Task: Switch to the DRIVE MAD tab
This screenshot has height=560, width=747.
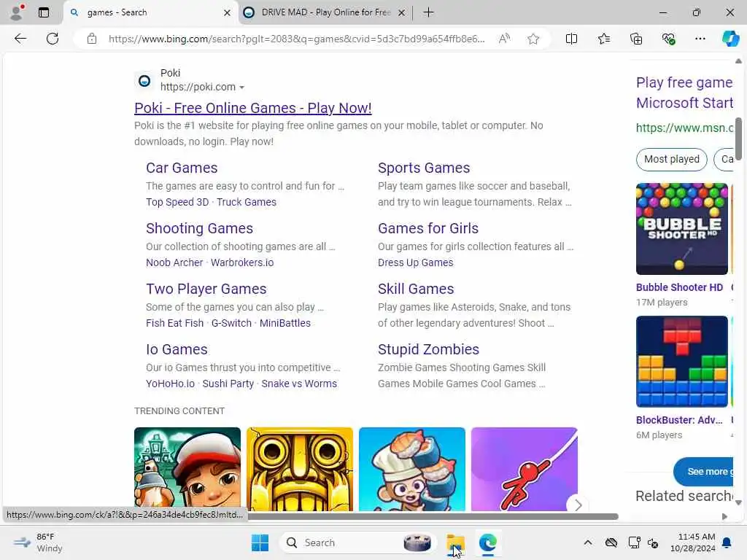Action: pos(326,12)
